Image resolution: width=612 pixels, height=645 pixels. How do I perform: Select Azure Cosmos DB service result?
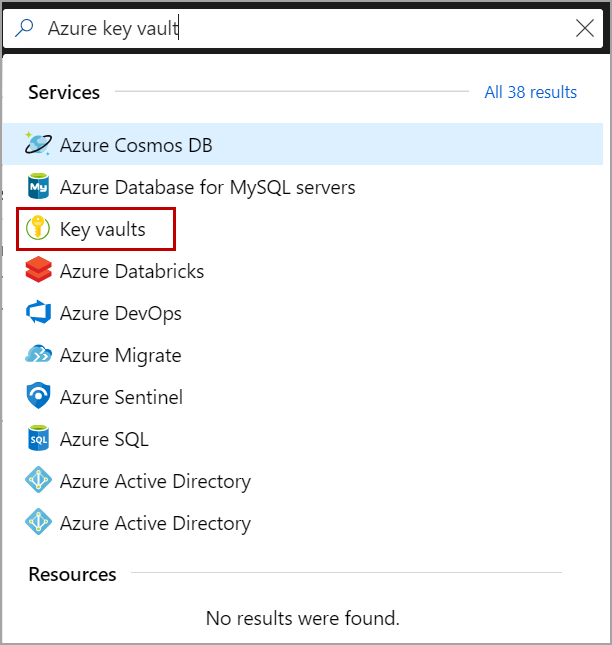pyautogui.click(x=136, y=145)
